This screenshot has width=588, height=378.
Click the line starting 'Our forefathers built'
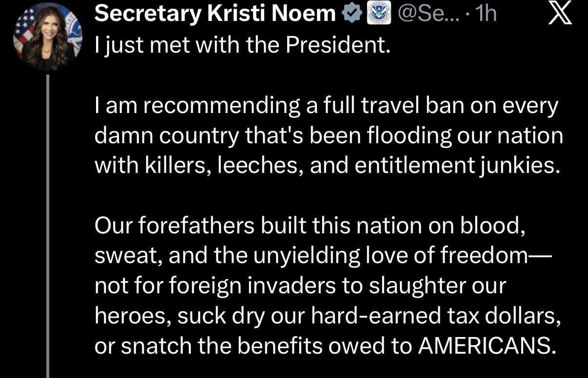(x=310, y=226)
